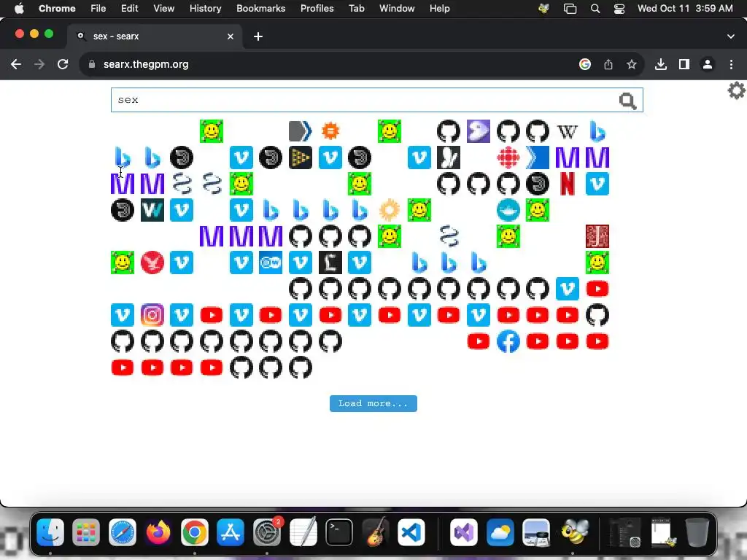Select the 'sex - searx' tab
The width and height of the screenshot is (747, 560).
pos(155,36)
